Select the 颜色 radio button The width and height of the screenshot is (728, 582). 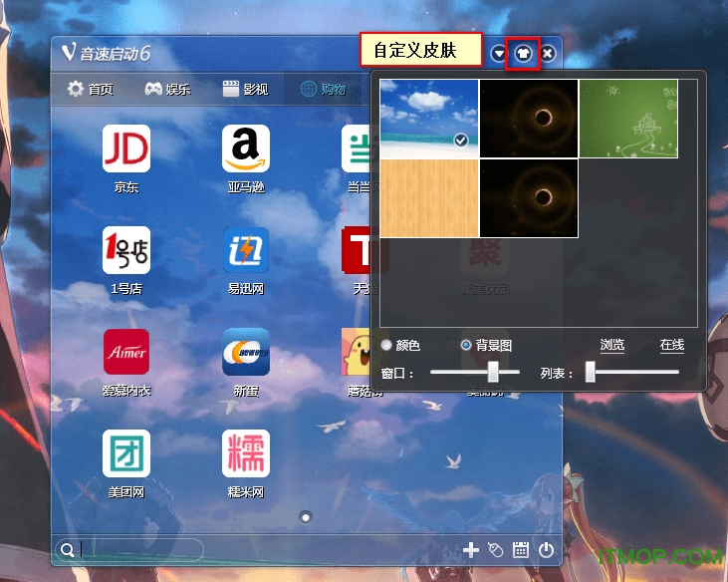point(386,345)
